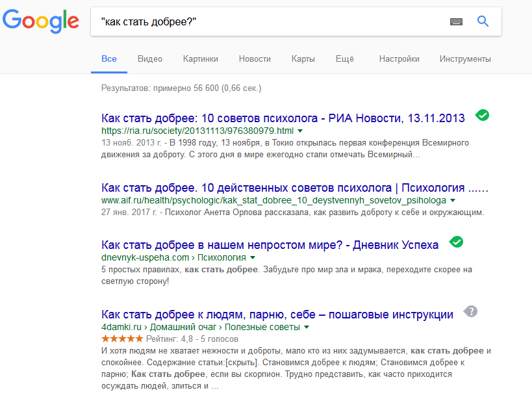Open Инструменты search tools

click(465, 59)
